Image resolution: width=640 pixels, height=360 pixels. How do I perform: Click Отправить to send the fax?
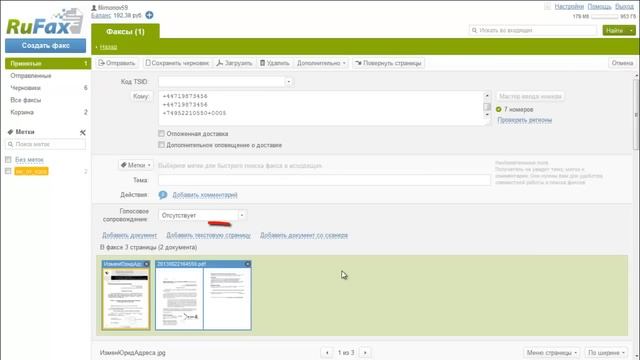pos(117,63)
